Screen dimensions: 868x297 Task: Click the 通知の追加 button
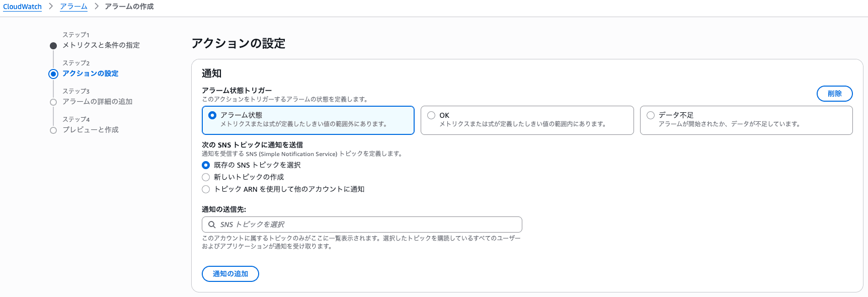tap(230, 274)
